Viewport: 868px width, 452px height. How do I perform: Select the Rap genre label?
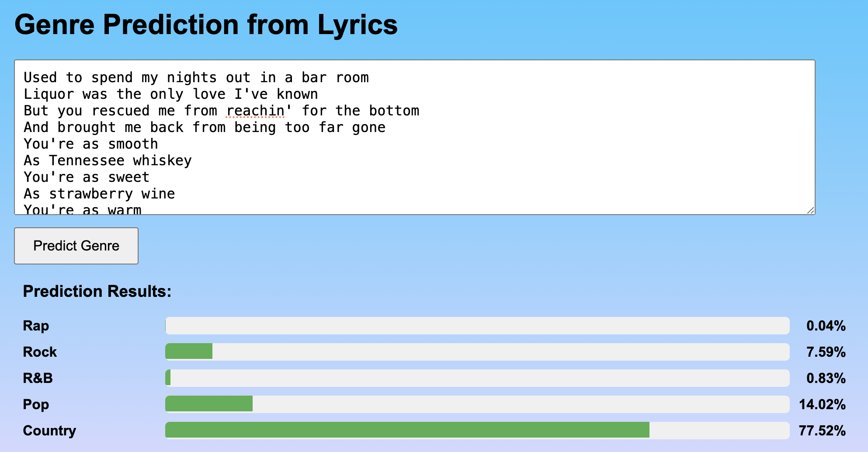point(36,326)
